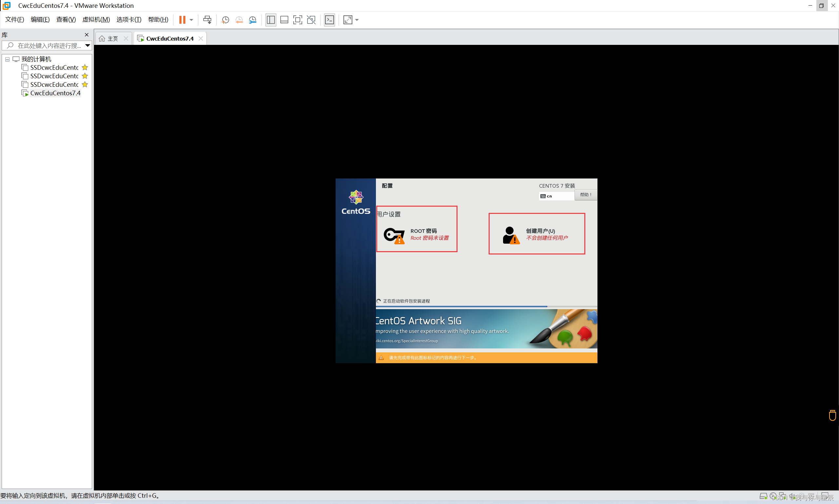
Task: Open power options dropdown arrow
Action: click(191, 20)
